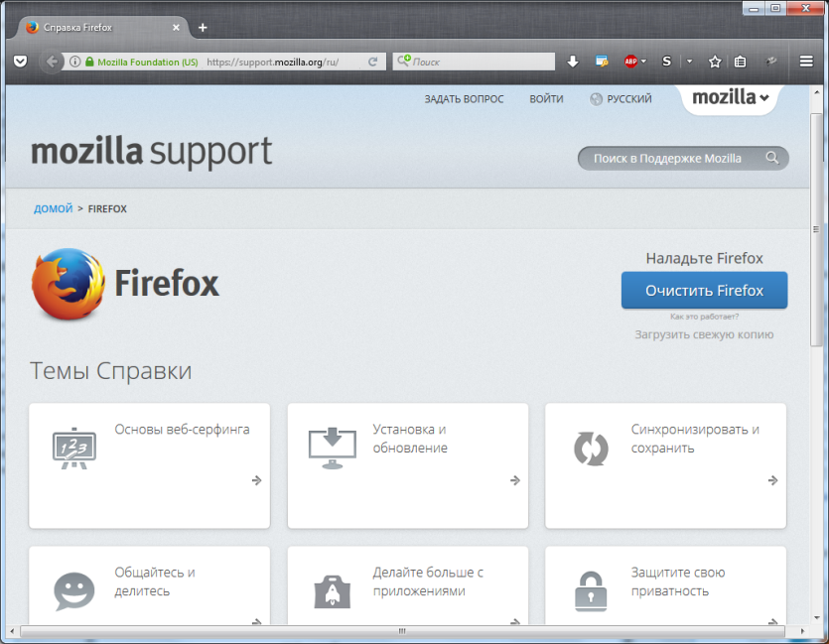Viewport: 829px width, 644px height.
Task: Open the ABP dropdown arrow
Action: click(x=643, y=62)
